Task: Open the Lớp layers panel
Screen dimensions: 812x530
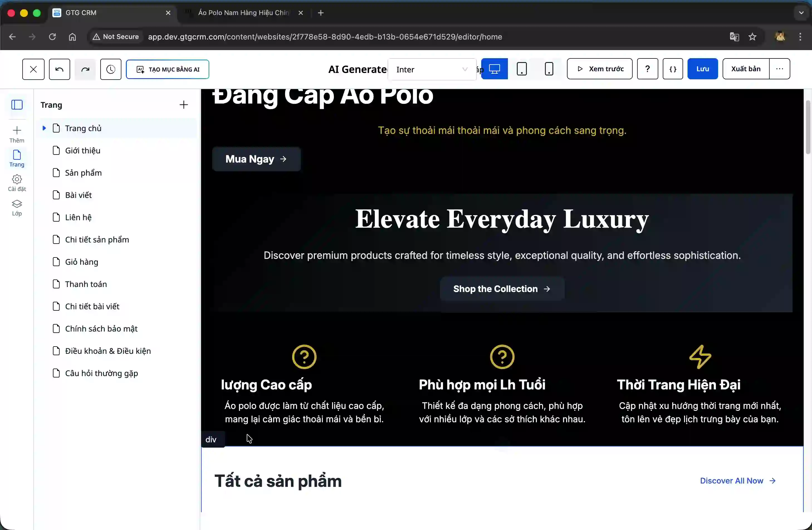Action: (17, 208)
